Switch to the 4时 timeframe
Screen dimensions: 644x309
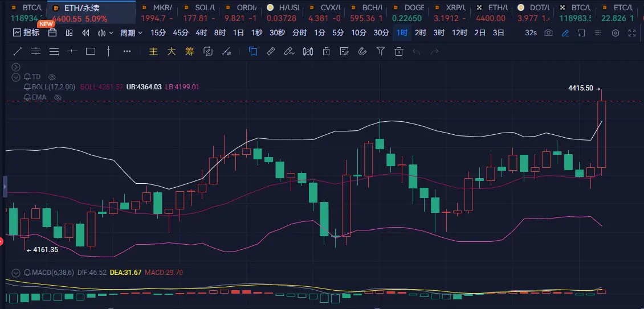[201, 33]
